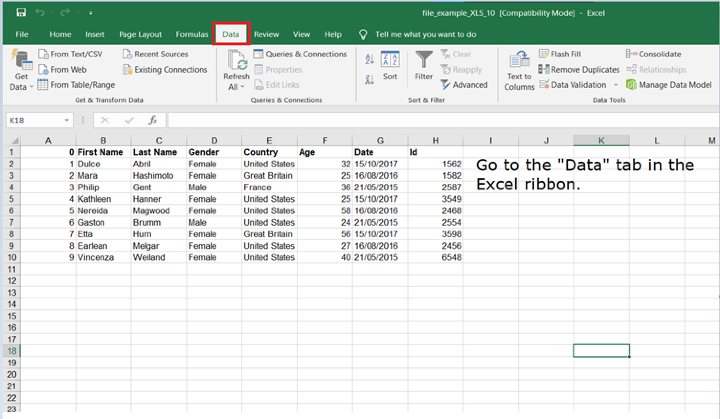
Task: Select Remove Duplicates tool
Action: (579, 69)
